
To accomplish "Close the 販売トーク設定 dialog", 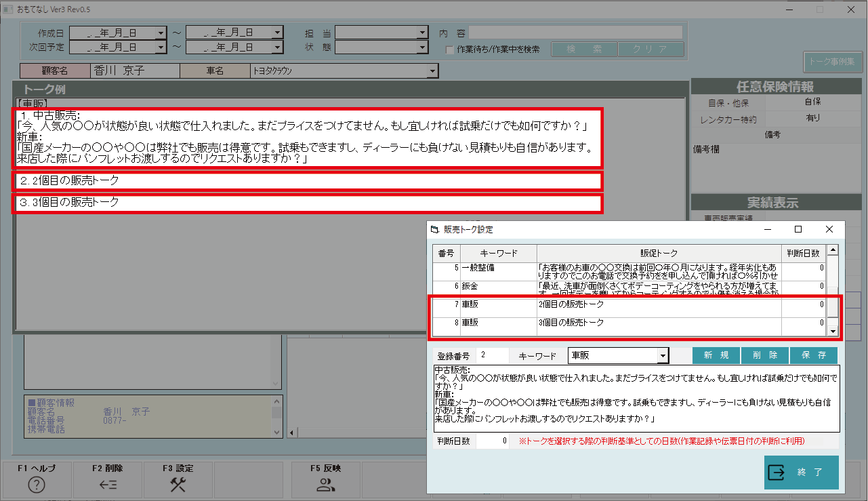I will pos(829,229).
